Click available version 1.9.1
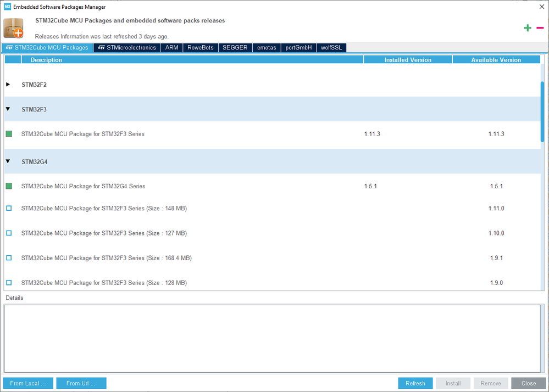 tap(496, 258)
